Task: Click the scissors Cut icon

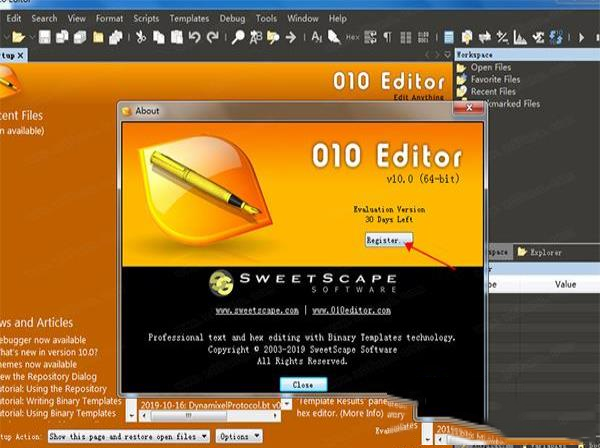Action: pos(141,37)
